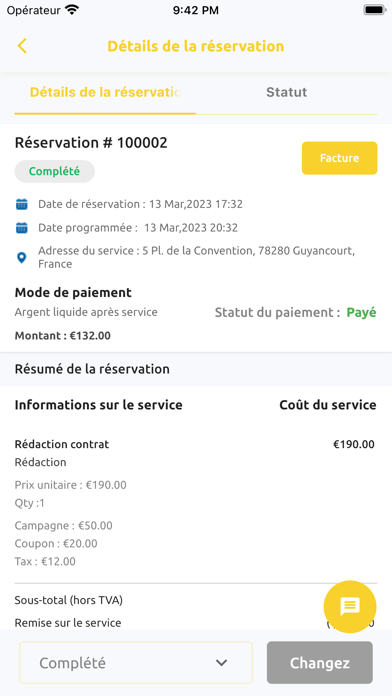Tap the blue location pin icon

click(x=21, y=258)
